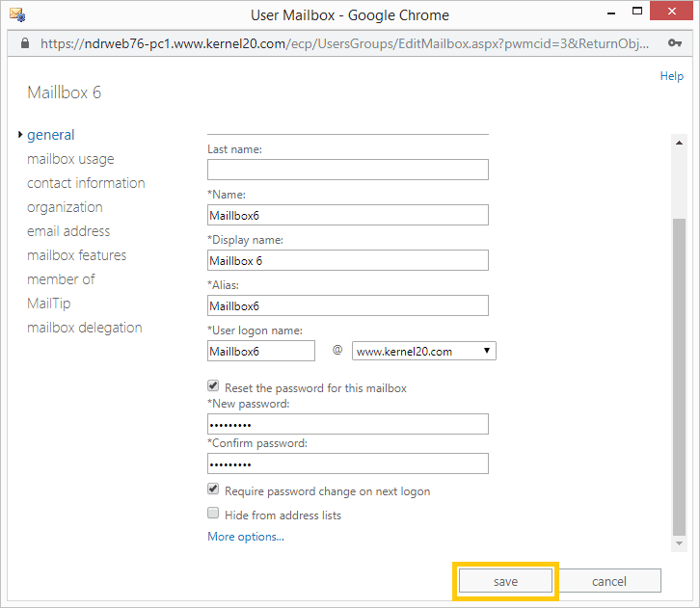Click the vertical scrollbar thumb
The width and height of the screenshot is (700, 608).
[x=679, y=377]
